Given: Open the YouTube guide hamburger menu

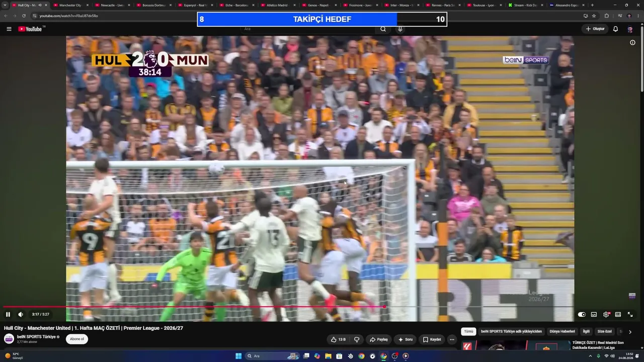Looking at the screenshot, I should point(9,29).
